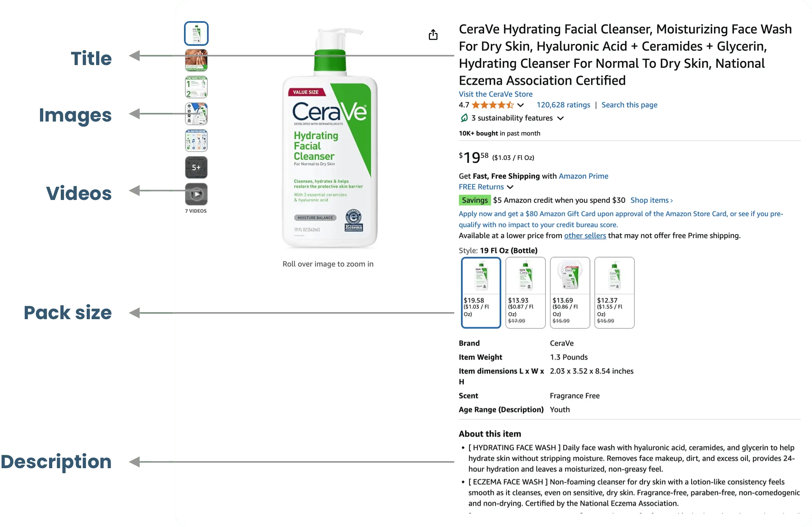Open the other sellers link

tap(585, 235)
